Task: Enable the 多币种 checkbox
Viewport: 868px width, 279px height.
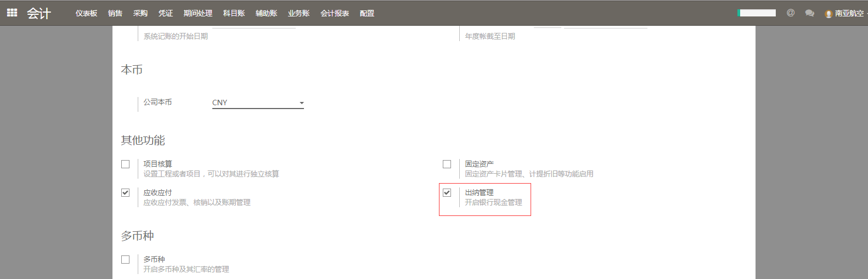Action: point(126,260)
